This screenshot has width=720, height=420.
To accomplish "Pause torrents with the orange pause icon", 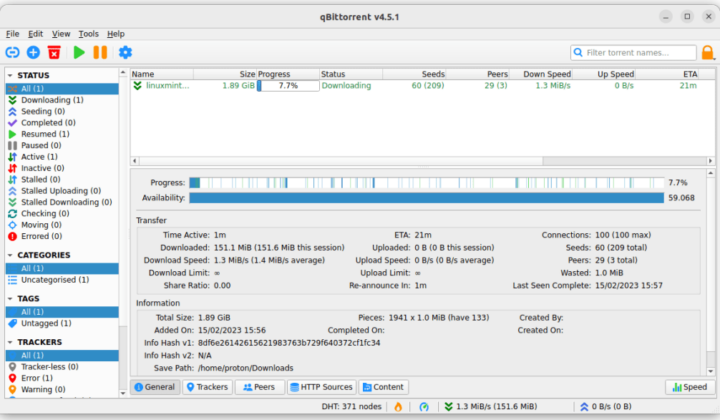I will point(100,52).
